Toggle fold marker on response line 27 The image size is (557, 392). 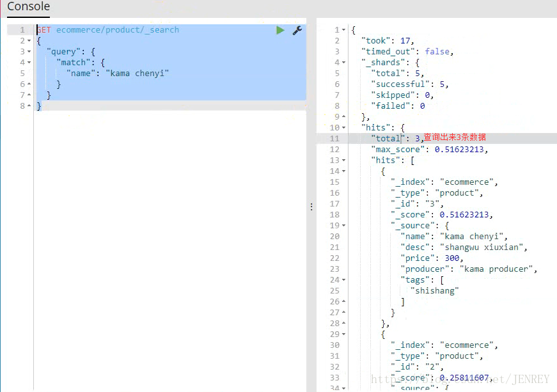pos(343,313)
